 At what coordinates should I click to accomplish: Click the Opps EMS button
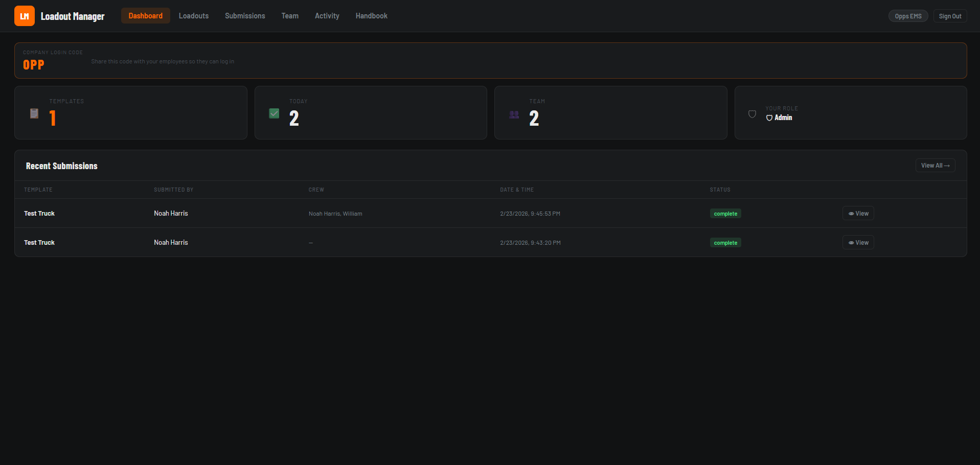(x=908, y=16)
